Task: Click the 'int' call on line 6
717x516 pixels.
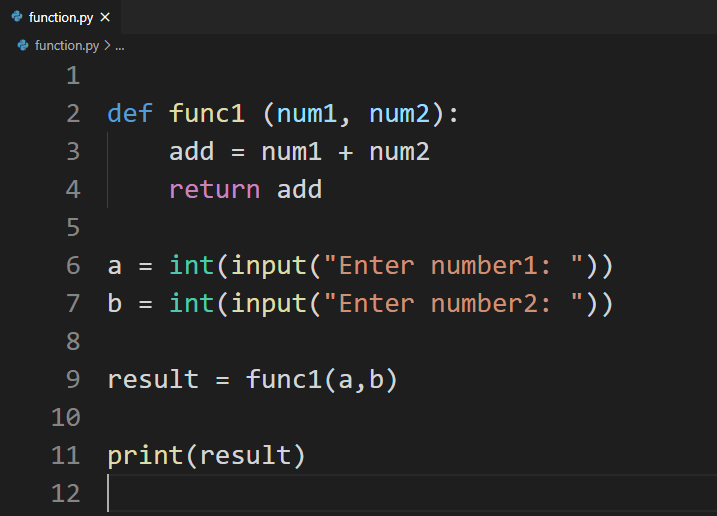Action: click(192, 266)
